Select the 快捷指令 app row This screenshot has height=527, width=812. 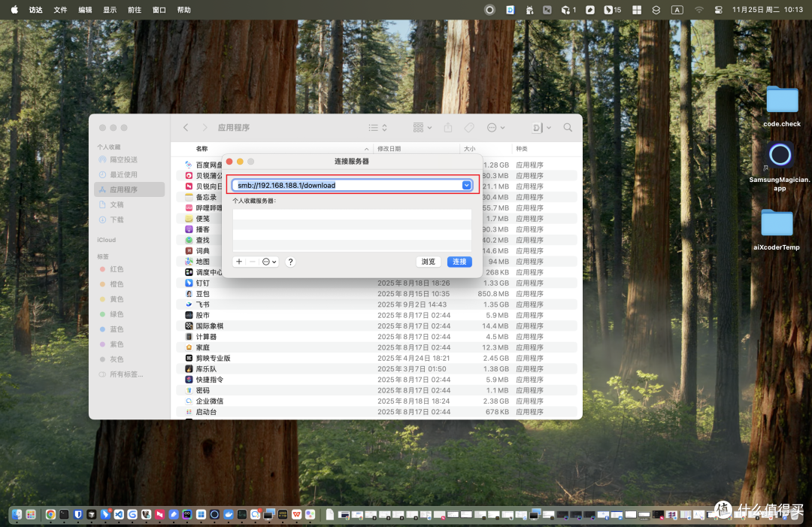tap(377, 380)
